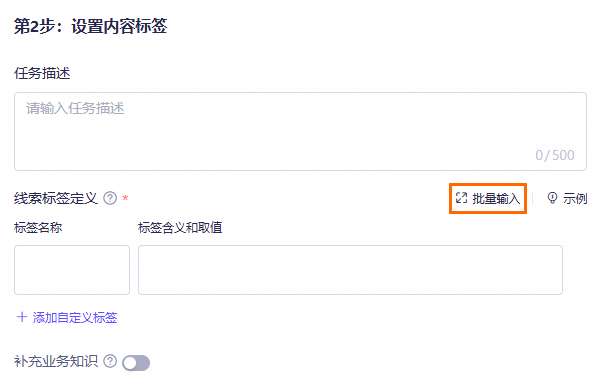Click the plus icon before 添加自定义标签

(x=22, y=317)
